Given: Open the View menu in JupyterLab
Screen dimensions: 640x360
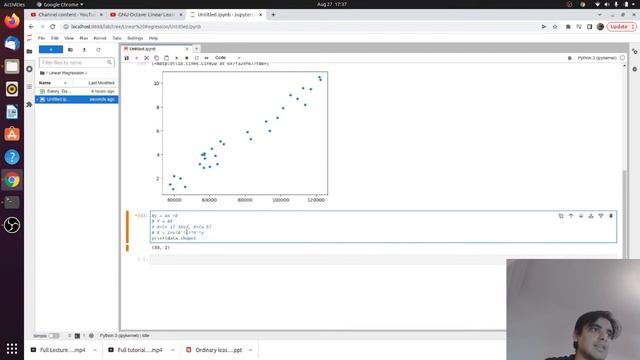Looking at the screenshot, I should point(69,38).
